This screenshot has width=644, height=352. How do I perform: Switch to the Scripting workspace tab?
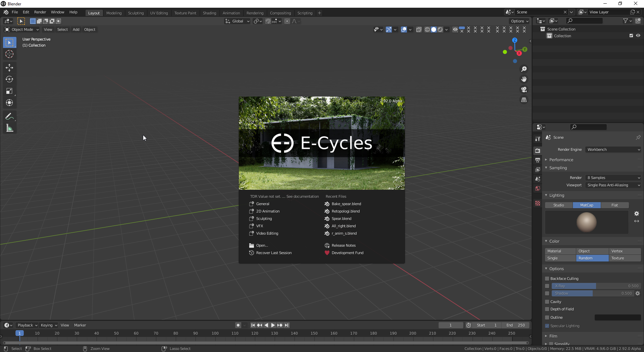[305, 13]
